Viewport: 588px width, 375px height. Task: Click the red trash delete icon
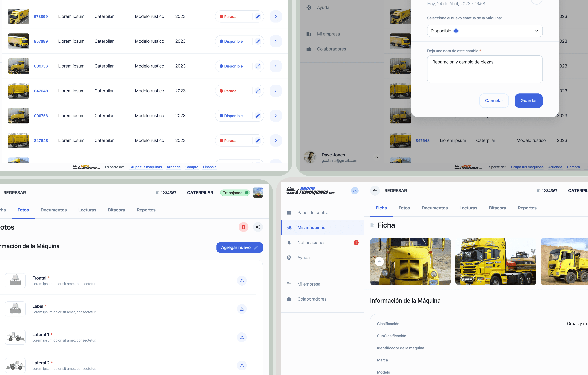click(243, 227)
